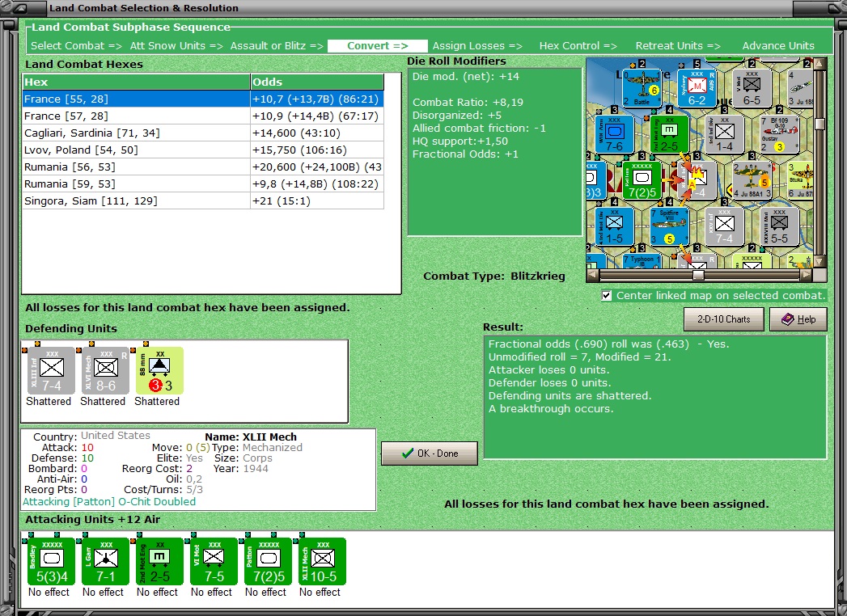Click odds +14,600 (43:10) for Cagliari
847x616 pixels.
click(x=317, y=133)
